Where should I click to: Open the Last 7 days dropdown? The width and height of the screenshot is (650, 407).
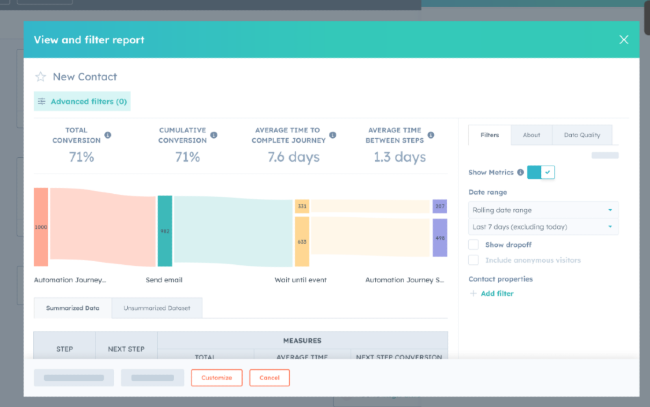543,227
